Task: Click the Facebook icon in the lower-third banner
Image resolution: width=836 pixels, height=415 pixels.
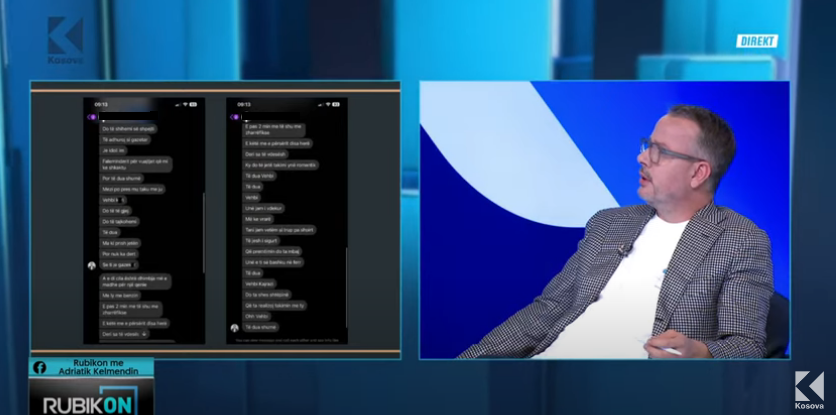Action: [x=39, y=367]
